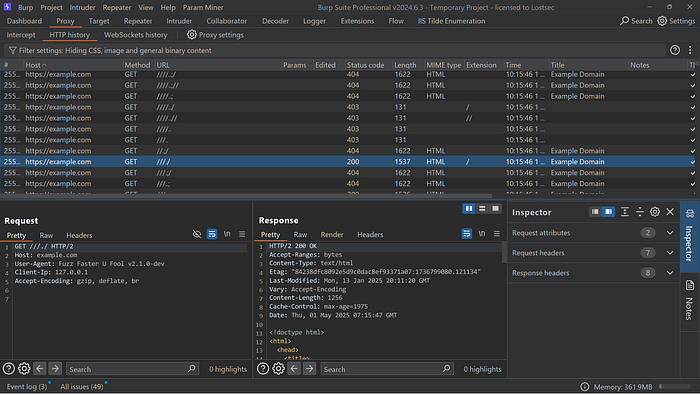The image size is (700, 394).
Task: Open Event log (3)
Action: (x=27, y=386)
